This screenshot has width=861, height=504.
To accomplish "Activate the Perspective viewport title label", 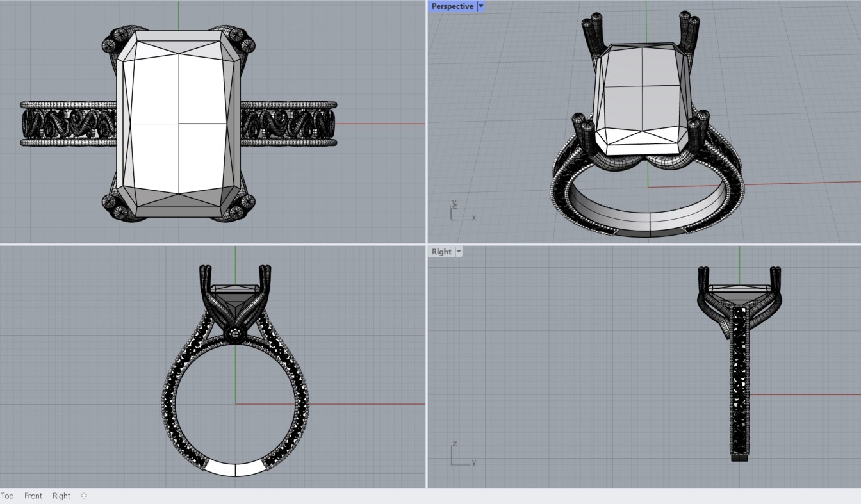I will 452,6.
